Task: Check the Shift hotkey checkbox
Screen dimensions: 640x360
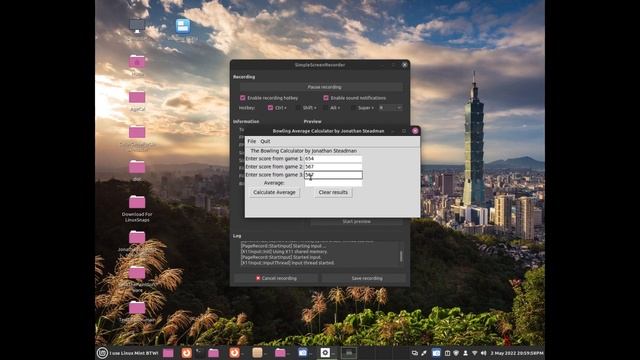Action: tap(298, 108)
